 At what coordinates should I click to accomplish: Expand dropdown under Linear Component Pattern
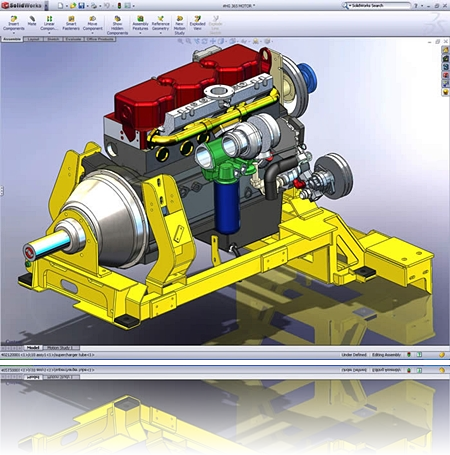tap(49, 33)
